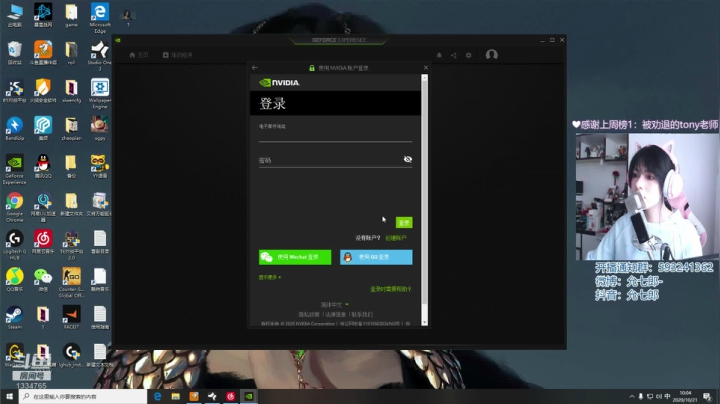Switch to GeForce Experience taskbar button
The width and height of the screenshot is (720, 404).
(x=249, y=396)
